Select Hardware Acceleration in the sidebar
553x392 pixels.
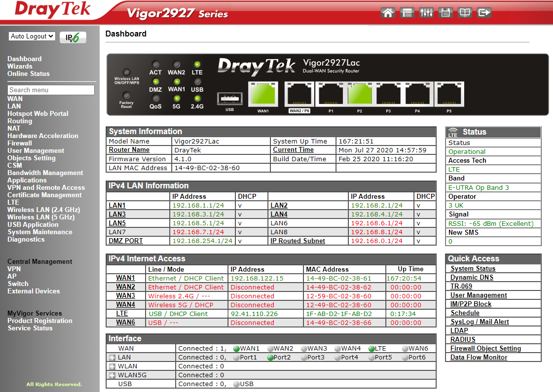[x=43, y=136]
